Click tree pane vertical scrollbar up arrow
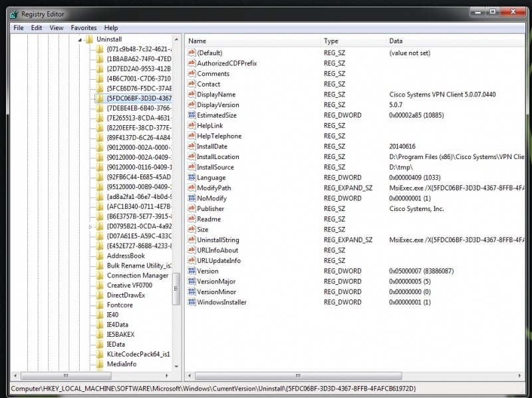 pos(176,39)
